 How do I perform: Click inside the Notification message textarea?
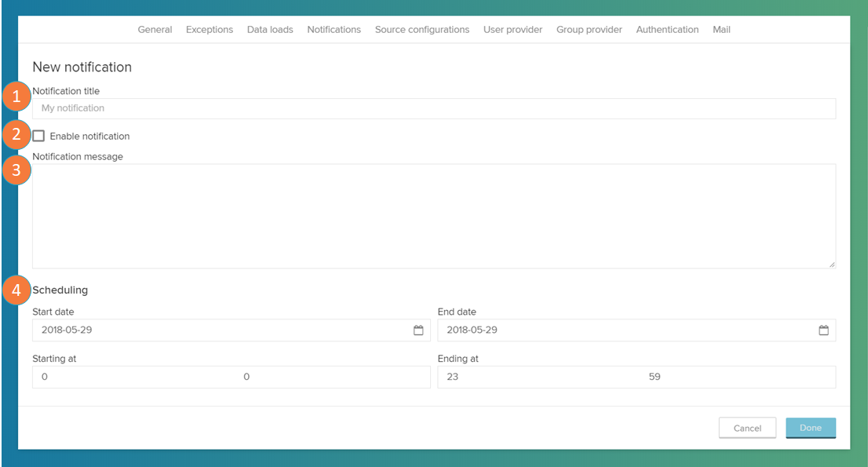coord(433,216)
